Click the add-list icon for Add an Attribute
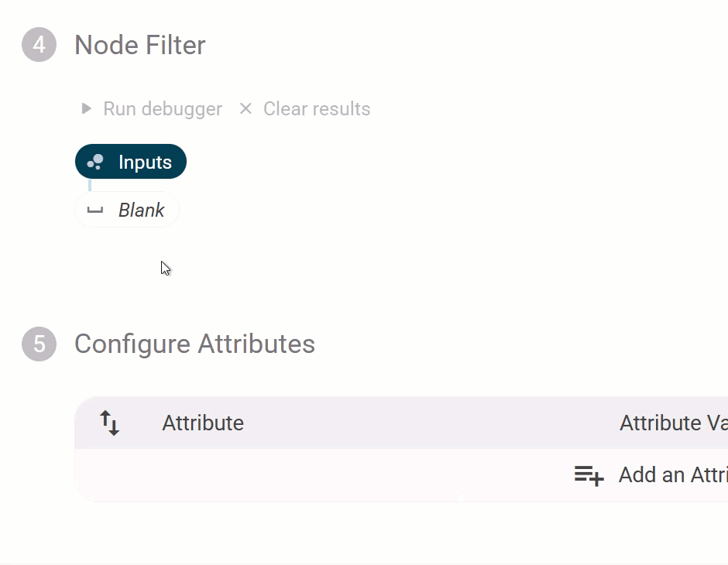728x565 pixels. 589,475
